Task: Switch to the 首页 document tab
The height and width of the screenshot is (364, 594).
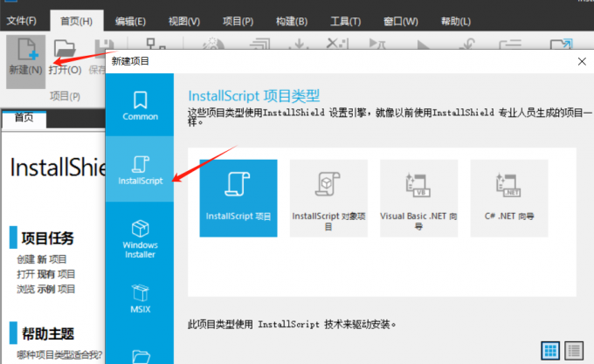Action: point(24,119)
